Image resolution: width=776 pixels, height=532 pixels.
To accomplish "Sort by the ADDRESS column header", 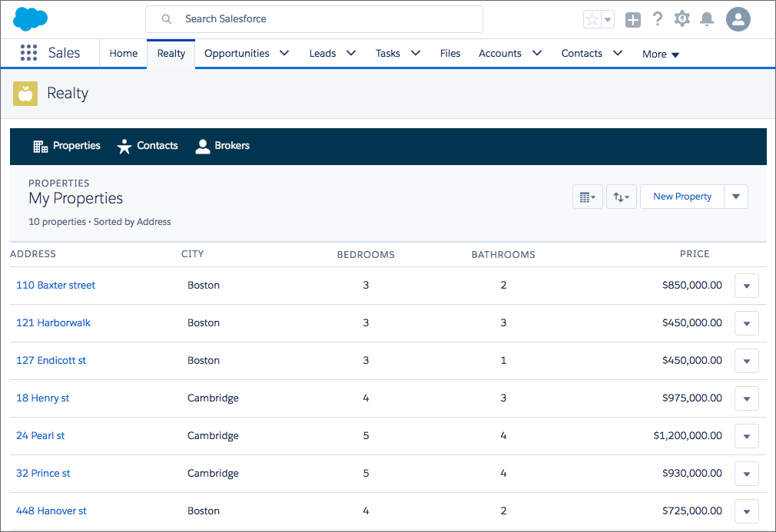I will click(x=33, y=254).
